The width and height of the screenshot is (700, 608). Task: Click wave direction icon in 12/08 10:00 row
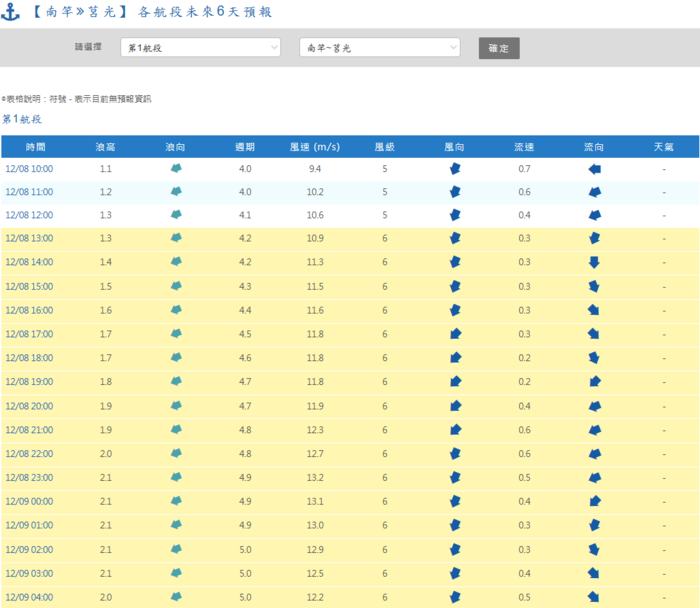click(x=176, y=168)
